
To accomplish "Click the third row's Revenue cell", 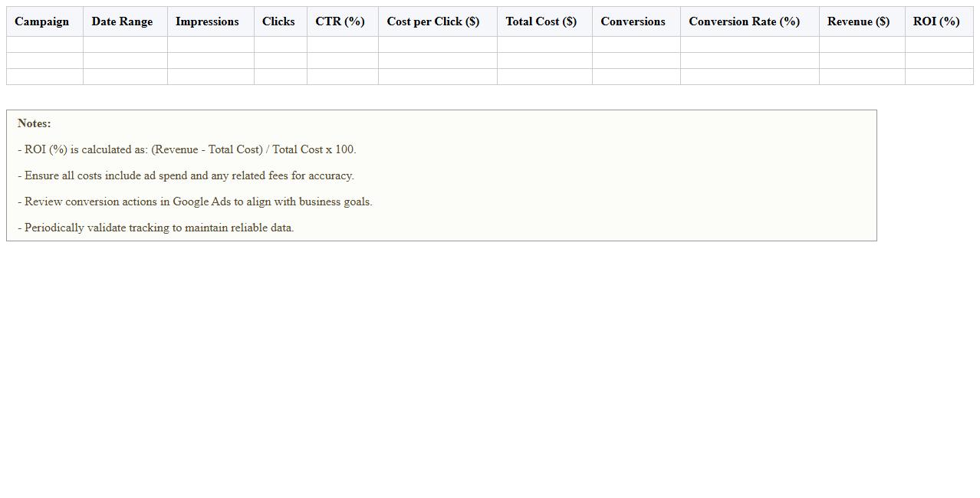I will (861, 77).
